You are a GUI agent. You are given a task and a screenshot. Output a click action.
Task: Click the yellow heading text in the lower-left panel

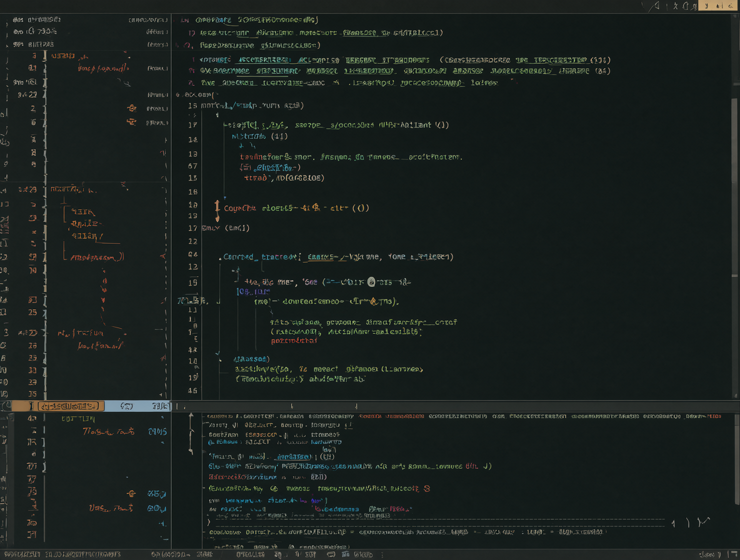pos(78,419)
